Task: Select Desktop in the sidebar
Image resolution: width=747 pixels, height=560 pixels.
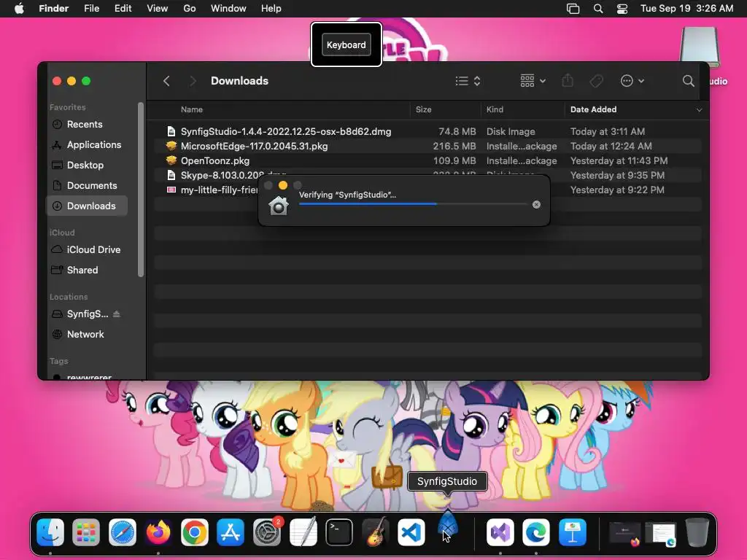Action: coord(87,166)
